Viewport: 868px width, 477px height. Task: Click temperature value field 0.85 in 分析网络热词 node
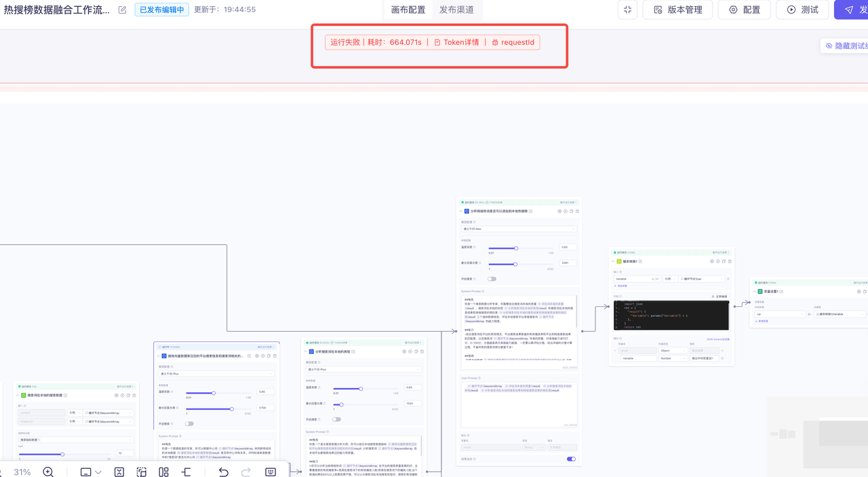click(x=568, y=247)
